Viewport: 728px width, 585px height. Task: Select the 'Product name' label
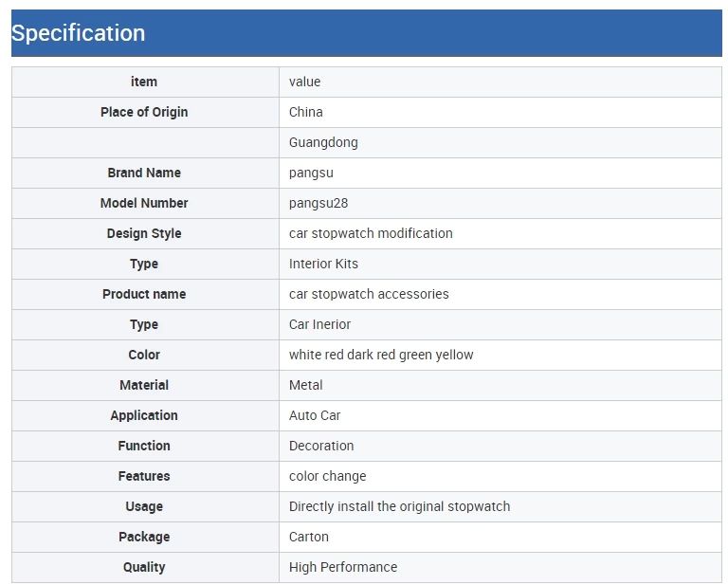pos(144,294)
